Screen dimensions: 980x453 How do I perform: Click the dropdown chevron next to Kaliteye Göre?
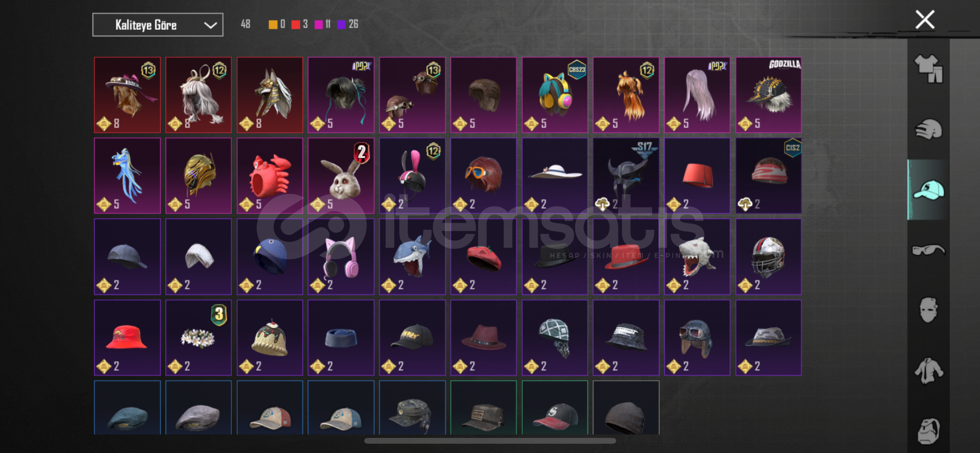click(210, 25)
